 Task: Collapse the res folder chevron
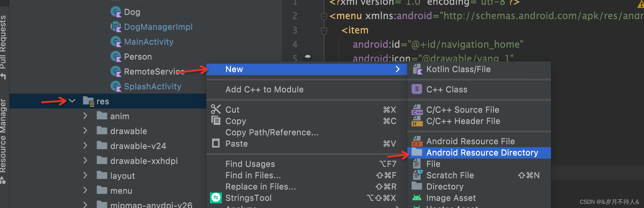tap(72, 101)
